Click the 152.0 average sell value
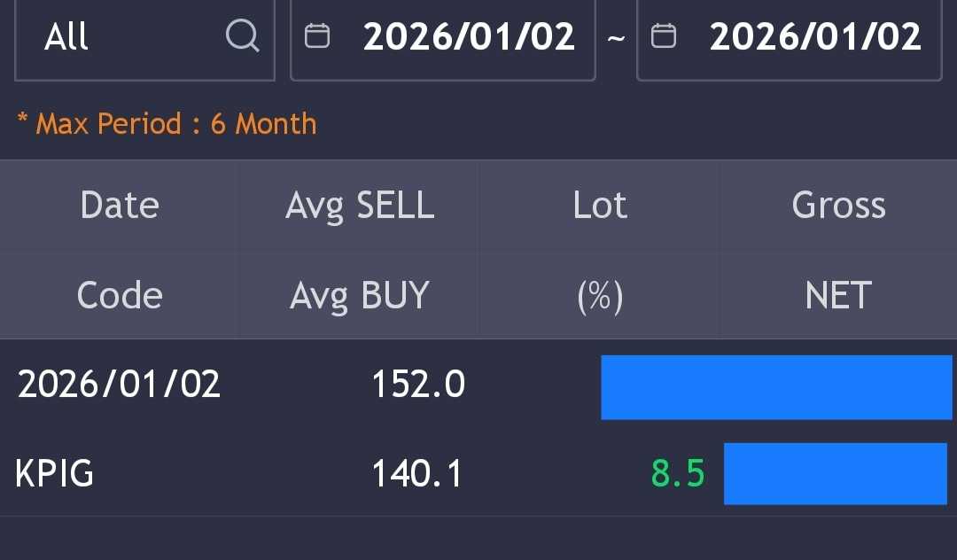Screen dimensions: 957x560 417,385
